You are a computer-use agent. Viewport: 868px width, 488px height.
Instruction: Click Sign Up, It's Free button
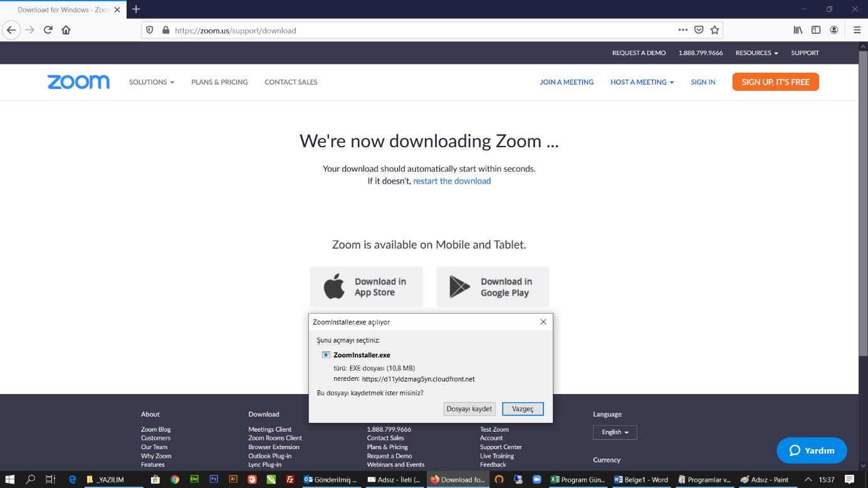(775, 82)
